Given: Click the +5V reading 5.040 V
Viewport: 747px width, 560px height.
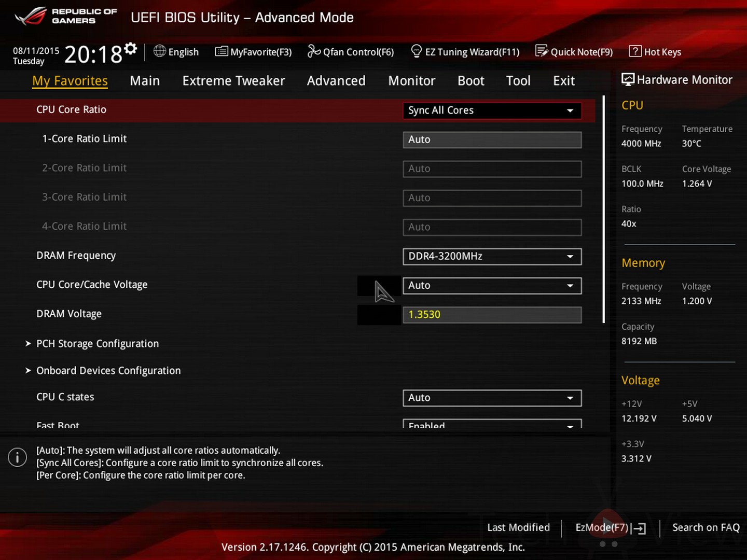Looking at the screenshot, I should [x=697, y=418].
